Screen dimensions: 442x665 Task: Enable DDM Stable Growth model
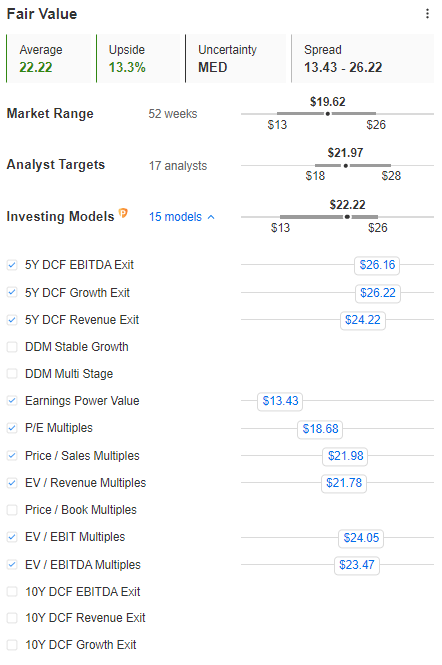coord(12,347)
